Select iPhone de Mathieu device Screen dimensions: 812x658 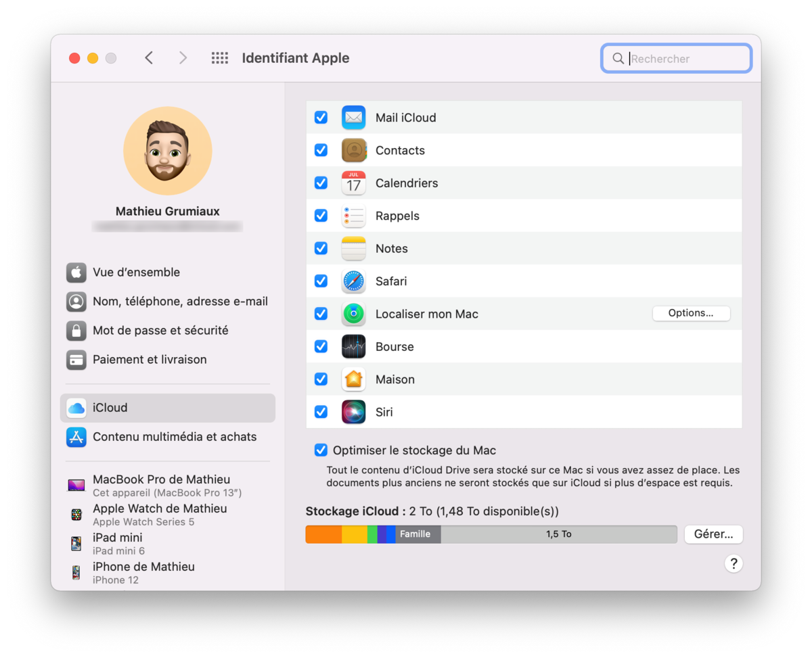pos(168,573)
